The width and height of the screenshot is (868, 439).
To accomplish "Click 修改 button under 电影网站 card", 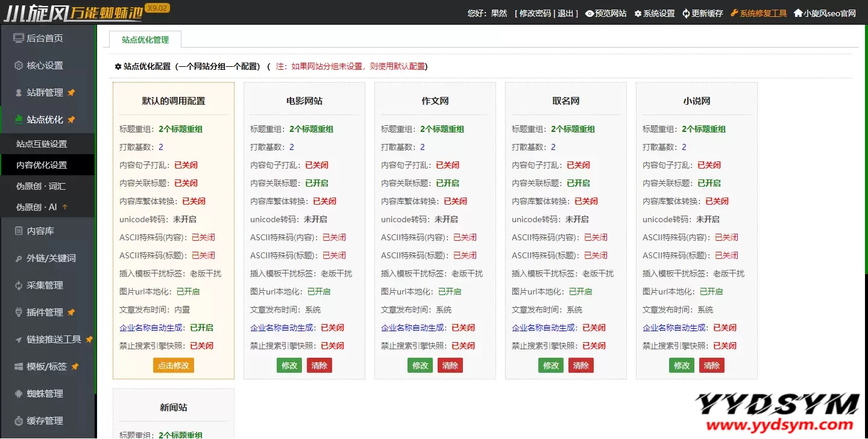I will (x=289, y=366).
